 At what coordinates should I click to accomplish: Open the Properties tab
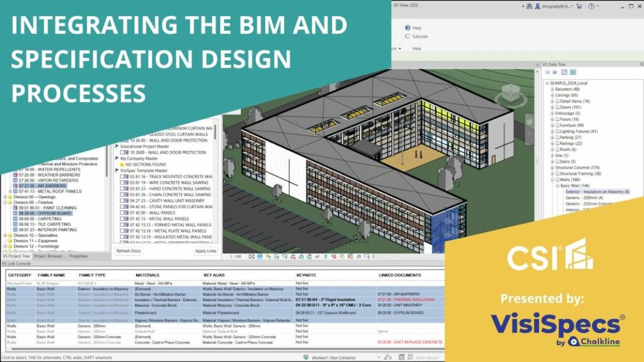point(79,256)
